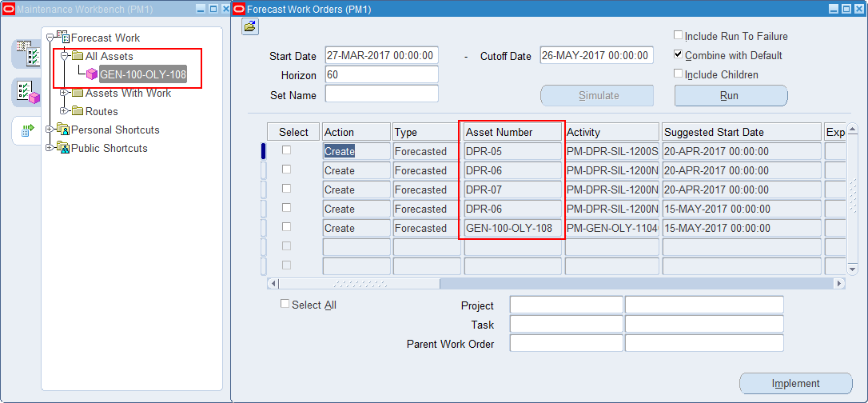Select the green arrow calendar sidebar tab icon
Viewport: 868px width, 403px height.
point(26,130)
